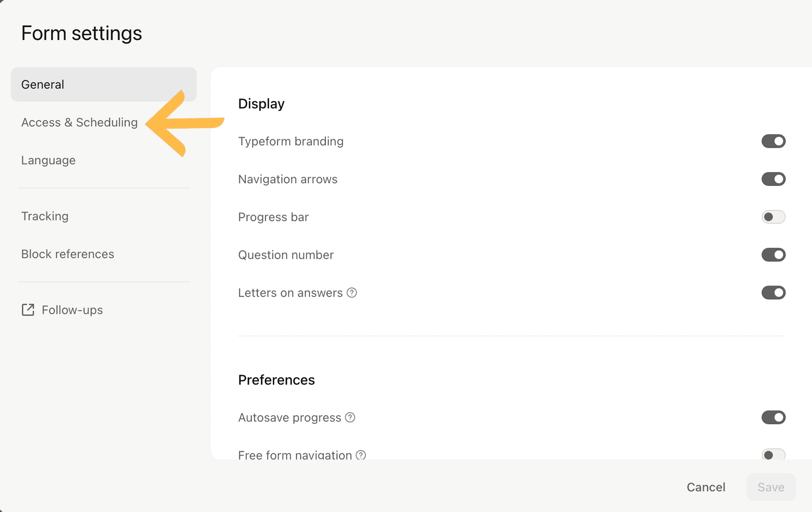This screenshot has height=512, width=812.
Task: Select the General settings section
Action: pyautogui.click(x=42, y=84)
